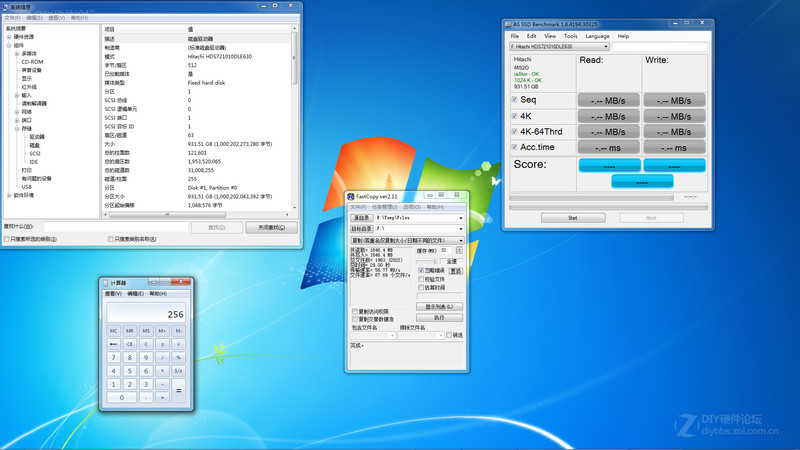Click the plus/minus sign key in Calculator
The image size is (800, 450).
[162, 343]
